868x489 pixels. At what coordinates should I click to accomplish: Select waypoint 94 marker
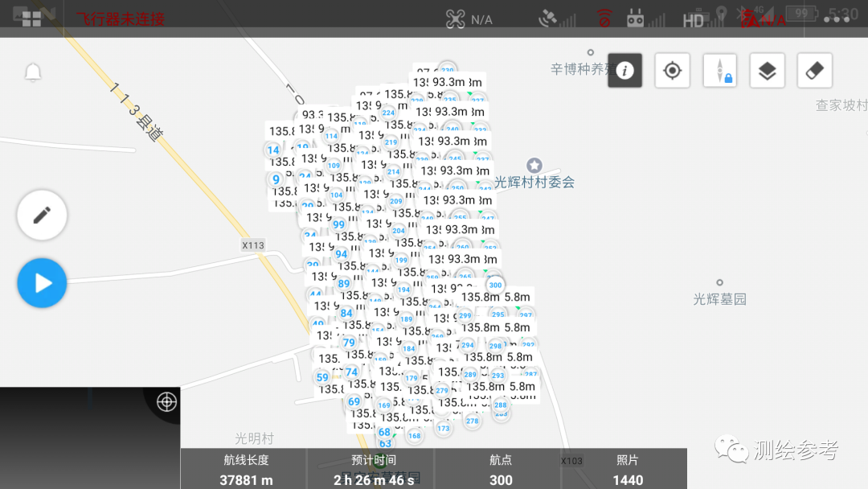(341, 254)
